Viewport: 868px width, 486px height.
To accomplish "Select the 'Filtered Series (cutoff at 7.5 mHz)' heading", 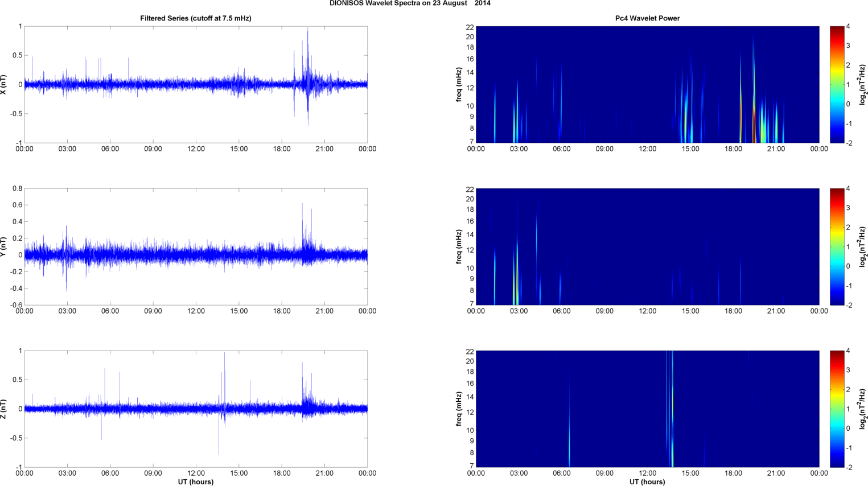I will coord(196,18).
